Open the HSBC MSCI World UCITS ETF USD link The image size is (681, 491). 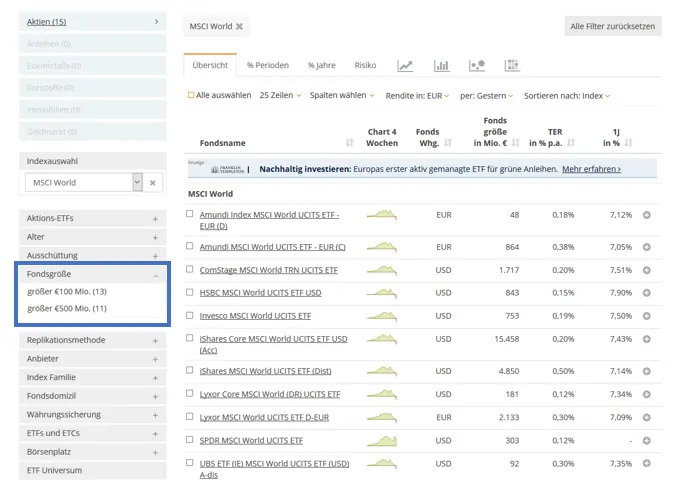tap(260, 293)
